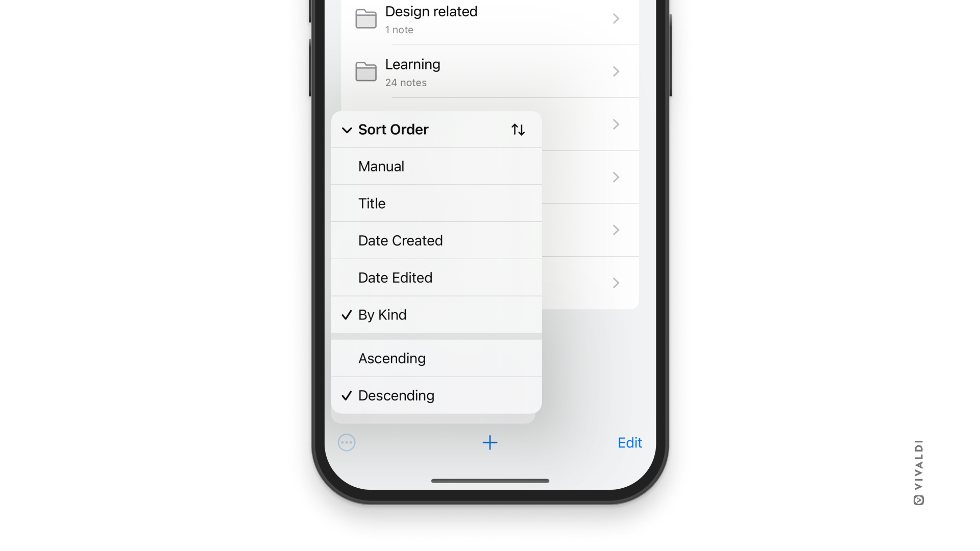Select Manual from sort order list
Screen dimensions: 980x551
point(436,166)
